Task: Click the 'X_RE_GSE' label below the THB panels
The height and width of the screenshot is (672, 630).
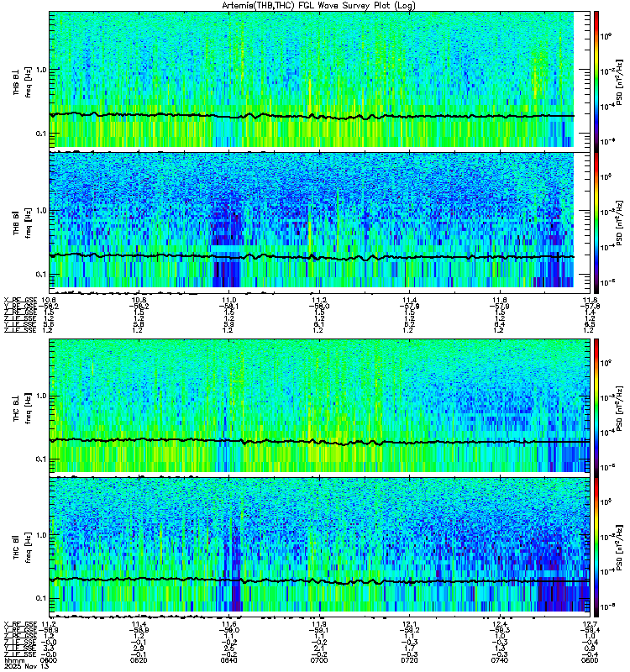Action: (20, 300)
